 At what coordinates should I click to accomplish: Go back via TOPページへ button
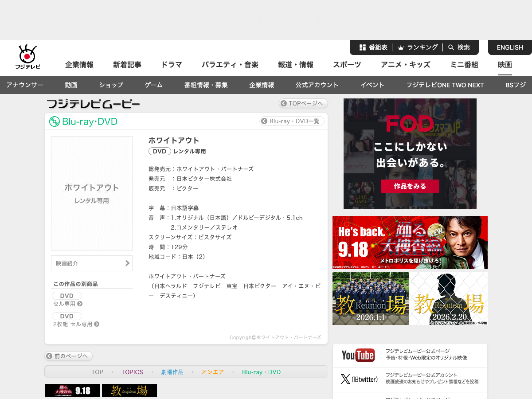click(303, 103)
